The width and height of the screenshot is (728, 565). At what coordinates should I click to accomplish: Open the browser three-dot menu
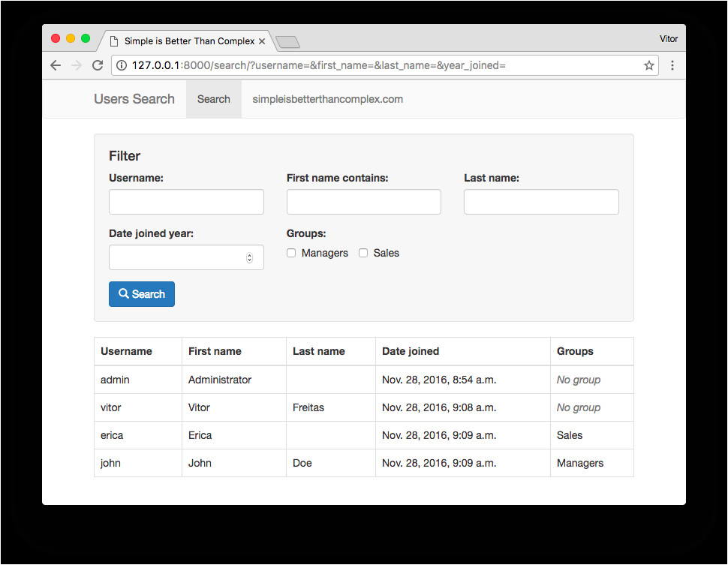[x=672, y=65]
